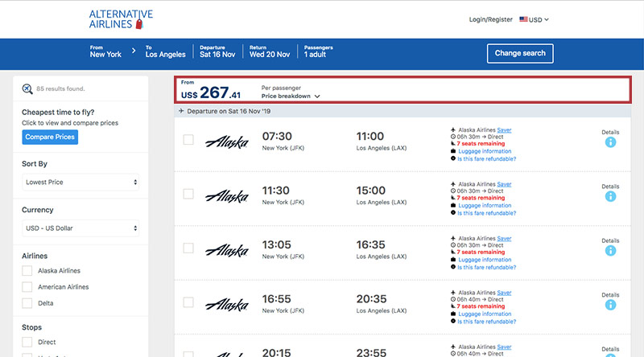The width and height of the screenshot is (644, 357).
Task: Click Alaska logo on the 11:30 flight
Action: coord(227,195)
